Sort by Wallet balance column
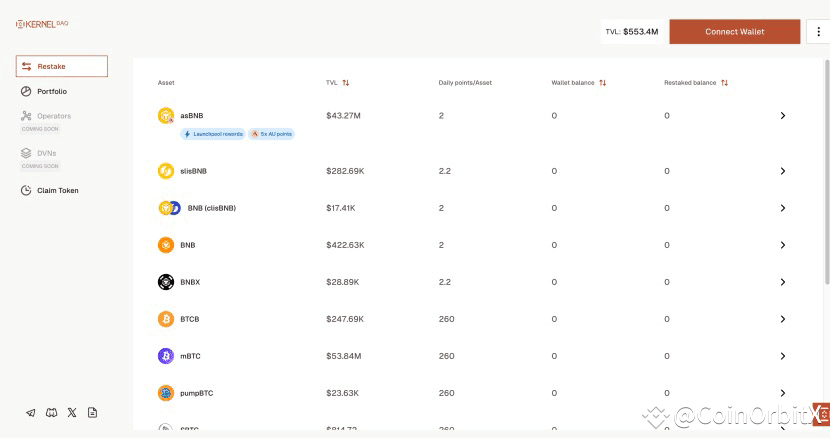The width and height of the screenshot is (830, 438). pyautogui.click(x=603, y=83)
